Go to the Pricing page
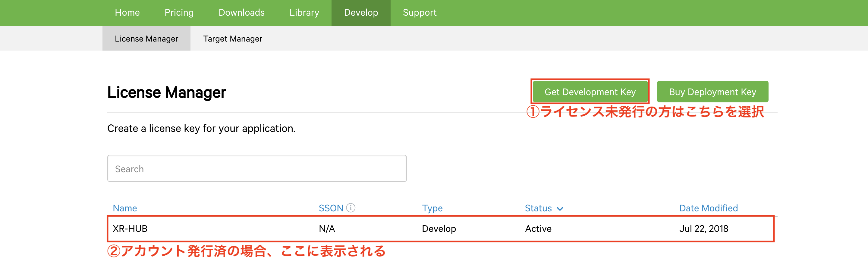Viewport: 868px width, 274px height. tap(179, 13)
